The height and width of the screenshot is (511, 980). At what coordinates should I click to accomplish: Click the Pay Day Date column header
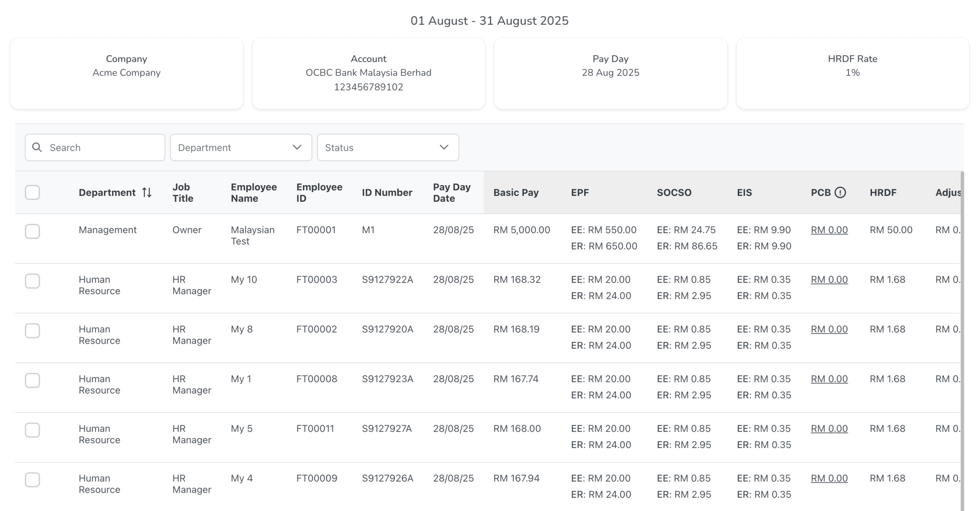pos(451,193)
